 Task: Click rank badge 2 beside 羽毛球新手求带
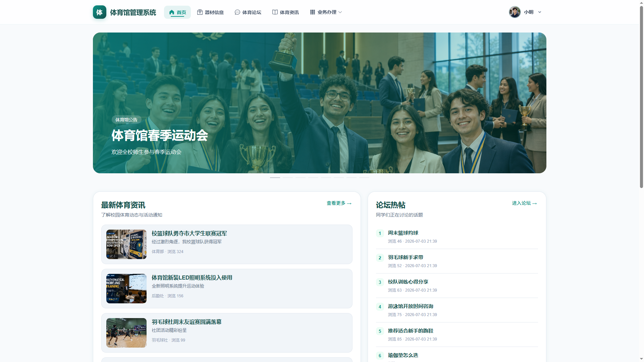click(380, 258)
